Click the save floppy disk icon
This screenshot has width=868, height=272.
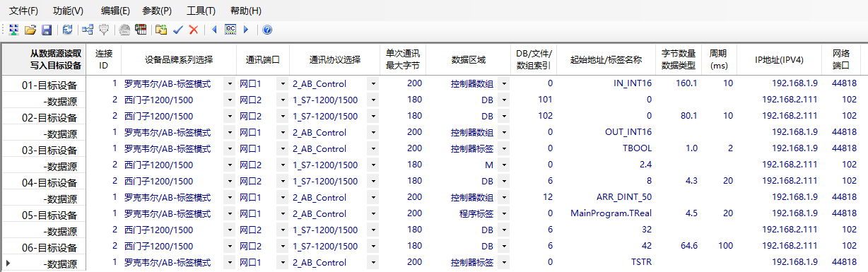(x=46, y=30)
